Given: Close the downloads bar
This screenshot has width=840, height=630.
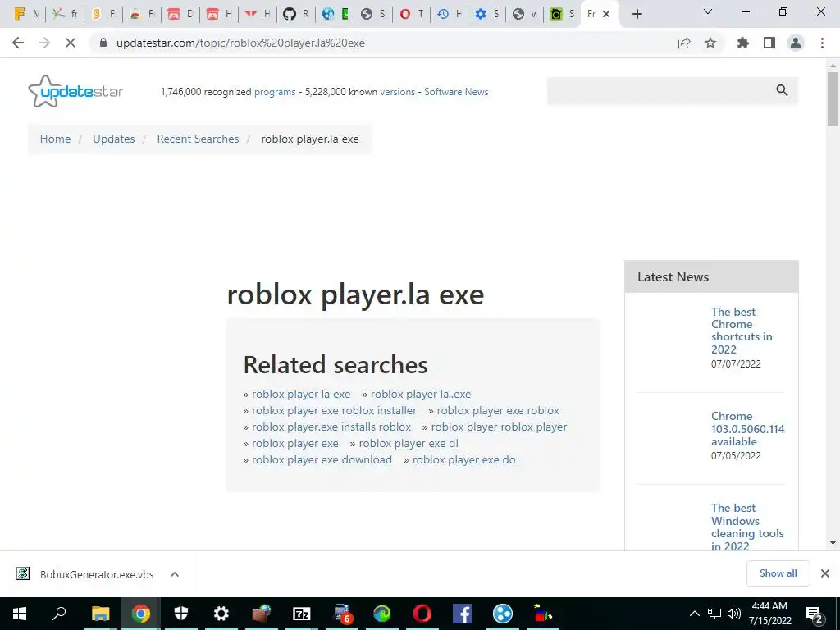Looking at the screenshot, I should [x=825, y=573].
